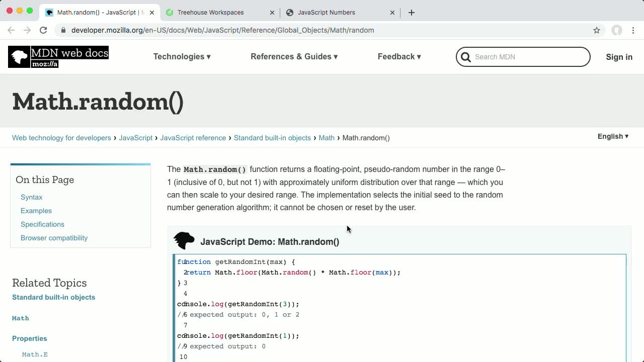This screenshot has width=644, height=362.
Task: Select Standard built-in objects under Related Topics
Action: pos(53,297)
